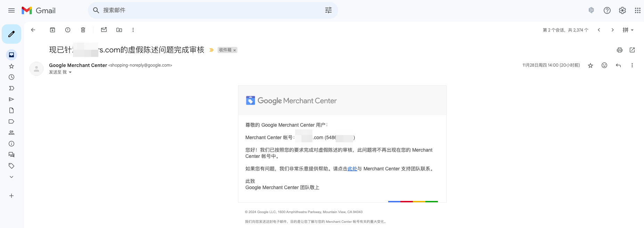Viewport: 644px width, 228px height.
Task: Go to newer conversation arrow
Action: pyautogui.click(x=599, y=30)
